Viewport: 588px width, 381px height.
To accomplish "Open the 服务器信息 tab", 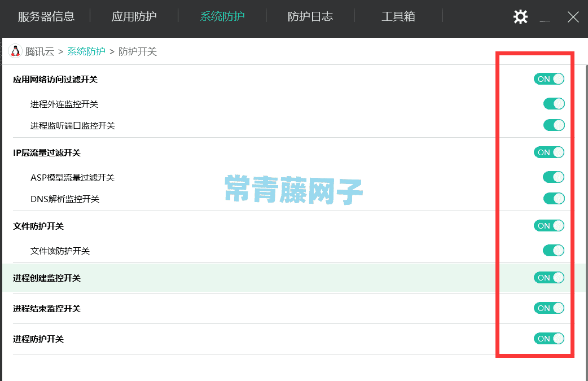I will point(46,16).
